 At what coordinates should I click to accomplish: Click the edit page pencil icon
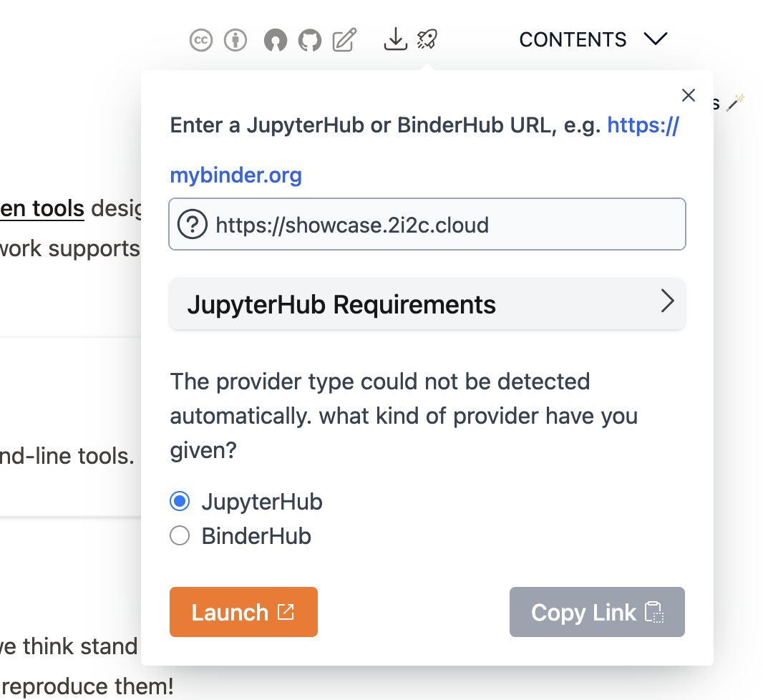click(344, 41)
